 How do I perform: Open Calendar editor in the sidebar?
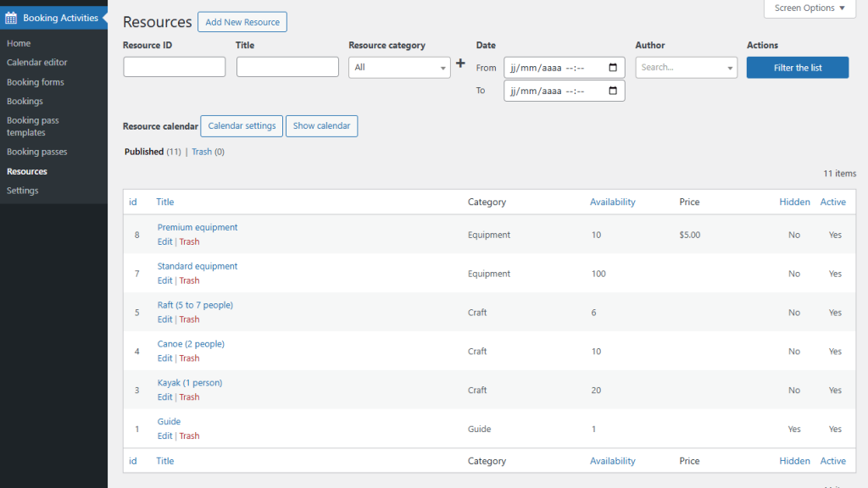tap(37, 63)
